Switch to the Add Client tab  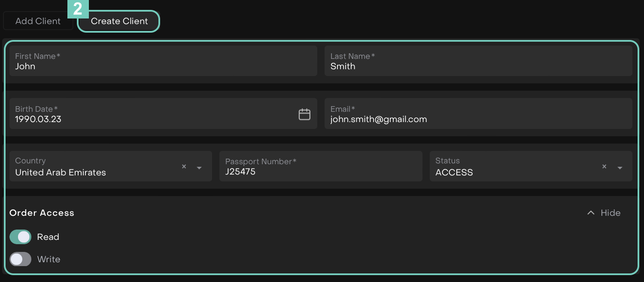click(38, 21)
